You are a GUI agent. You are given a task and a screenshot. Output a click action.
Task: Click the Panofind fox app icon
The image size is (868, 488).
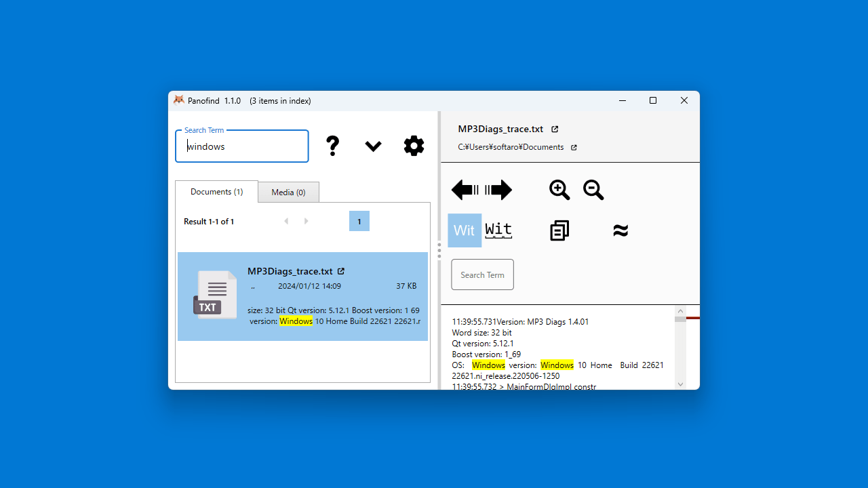(x=179, y=100)
